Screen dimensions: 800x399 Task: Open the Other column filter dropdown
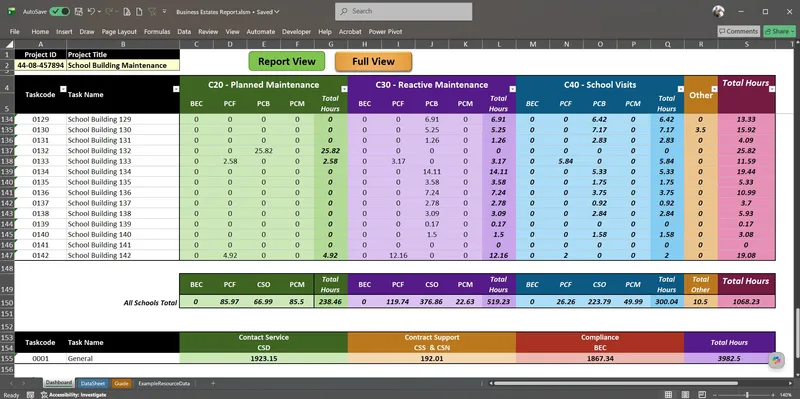(714, 89)
